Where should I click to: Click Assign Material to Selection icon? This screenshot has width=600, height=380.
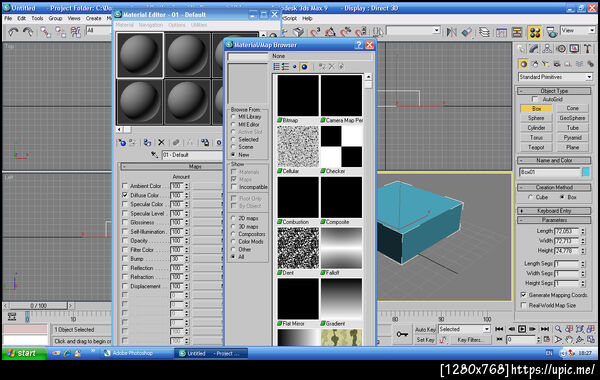pos(147,143)
